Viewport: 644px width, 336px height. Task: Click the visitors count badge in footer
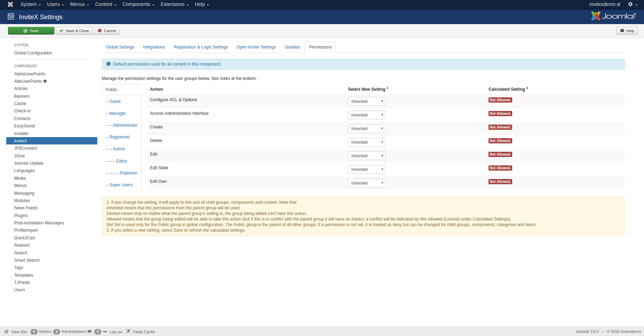coord(34,332)
